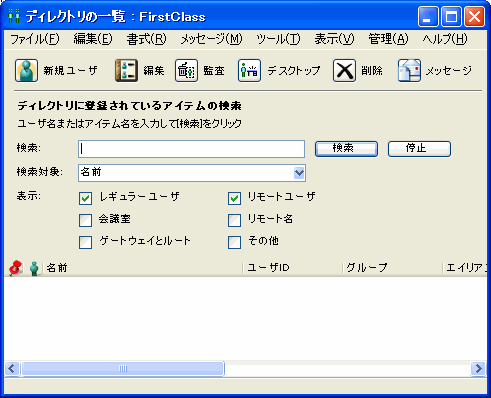Enable the リモート名 checkbox
Screen dimensions: 491x398
[234, 220]
